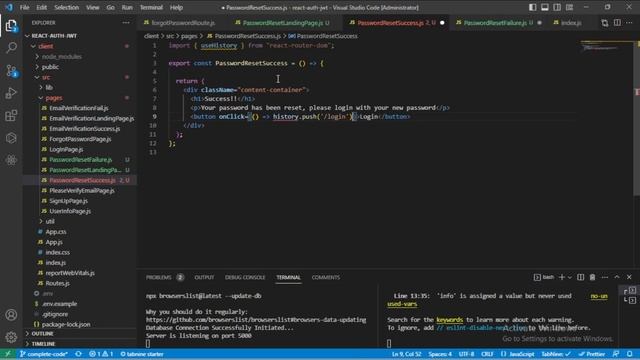Screen dimensions: 640x360
Task: Click the keywords link in terminal output
Action: pyautogui.click(x=449, y=320)
